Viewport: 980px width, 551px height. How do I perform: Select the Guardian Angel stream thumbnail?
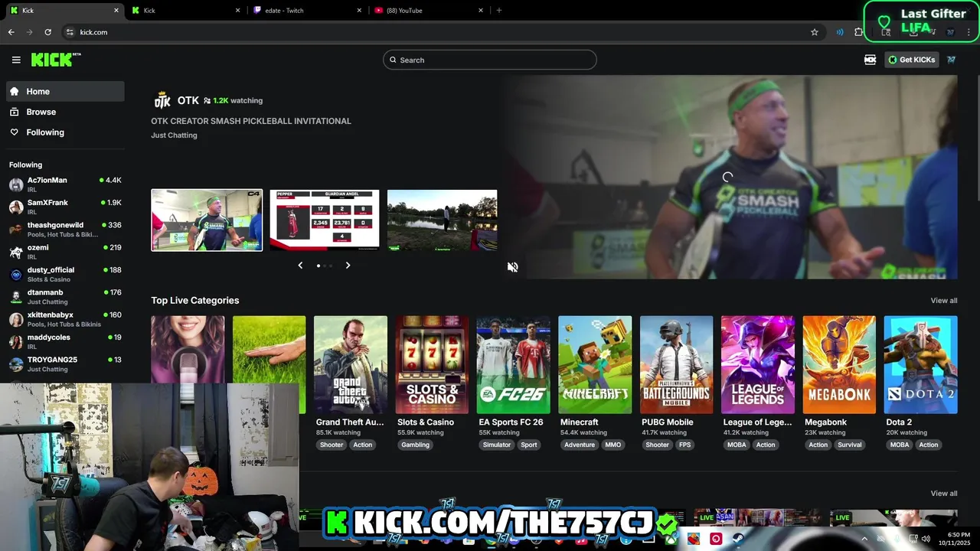pos(325,220)
